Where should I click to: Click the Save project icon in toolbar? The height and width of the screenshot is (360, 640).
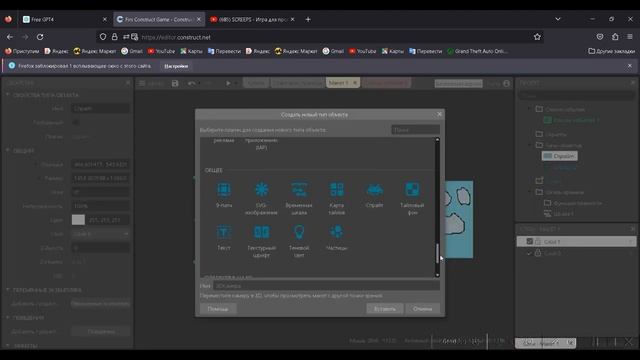coord(175,83)
